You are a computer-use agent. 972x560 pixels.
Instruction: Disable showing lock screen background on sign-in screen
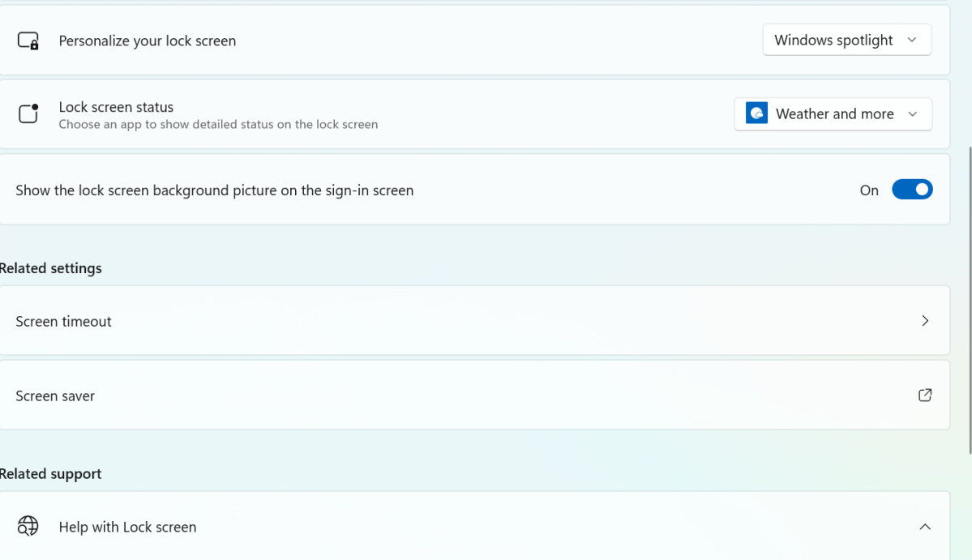point(912,189)
